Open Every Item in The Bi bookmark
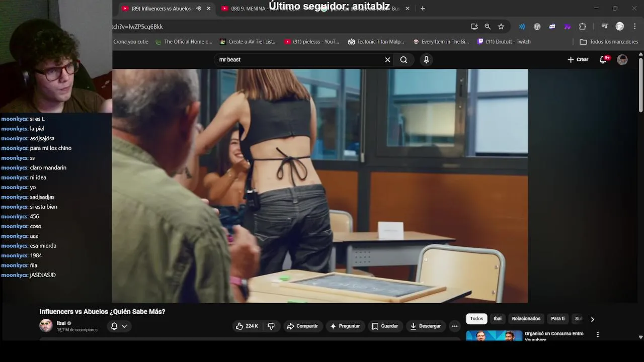 [x=441, y=42]
